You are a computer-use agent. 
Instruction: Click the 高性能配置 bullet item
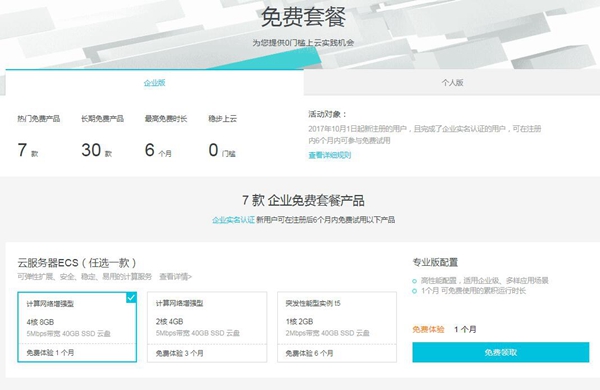(x=481, y=281)
